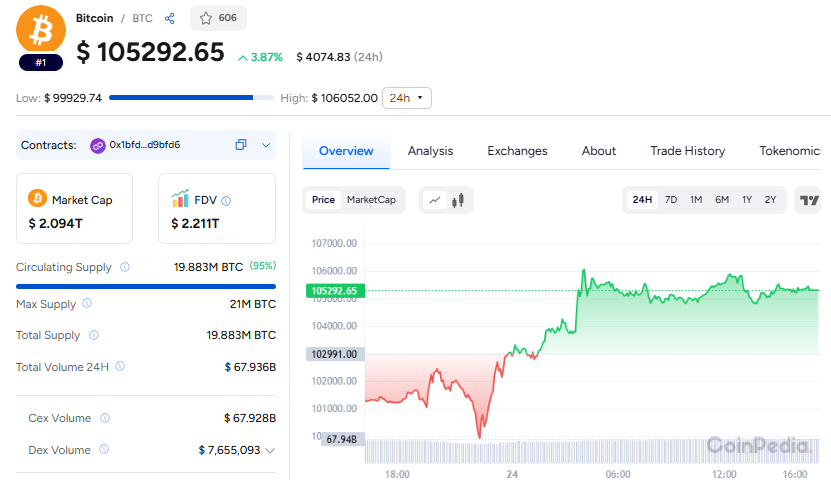This screenshot has height=480, width=831.
Task: Select the 7D chart range
Action: tap(671, 200)
